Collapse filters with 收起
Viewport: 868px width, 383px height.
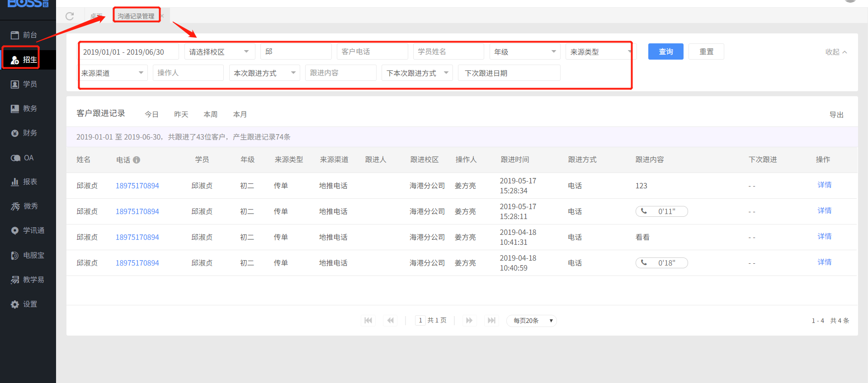coord(836,52)
